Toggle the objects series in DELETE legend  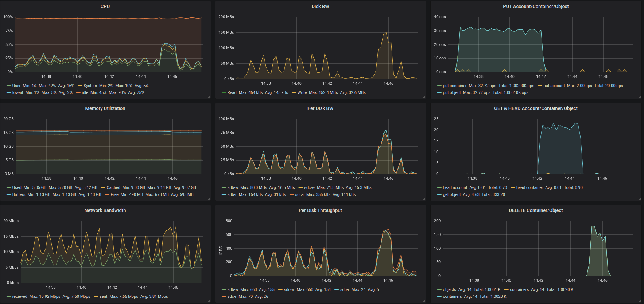pyautogui.click(x=449, y=290)
